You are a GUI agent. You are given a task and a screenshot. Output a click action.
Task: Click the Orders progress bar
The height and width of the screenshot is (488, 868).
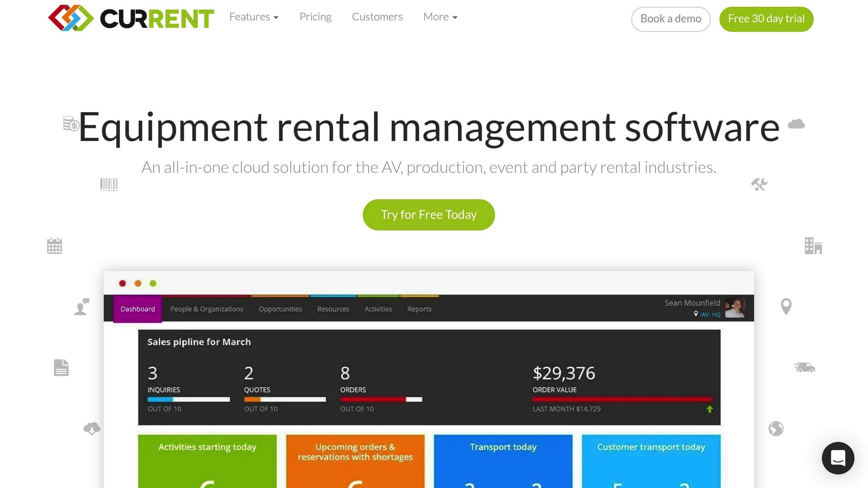coord(381,399)
